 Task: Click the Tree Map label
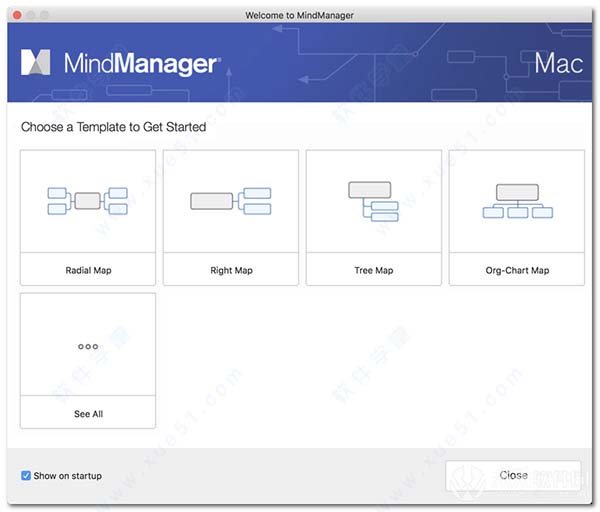[x=374, y=270]
